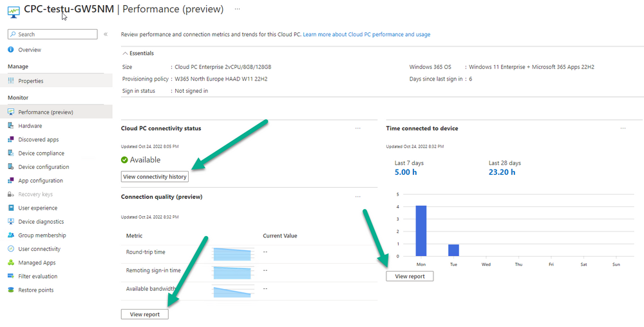
Task: Click the 'Last 28 days' 23.20 h value
Action: (x=502, y=172)
